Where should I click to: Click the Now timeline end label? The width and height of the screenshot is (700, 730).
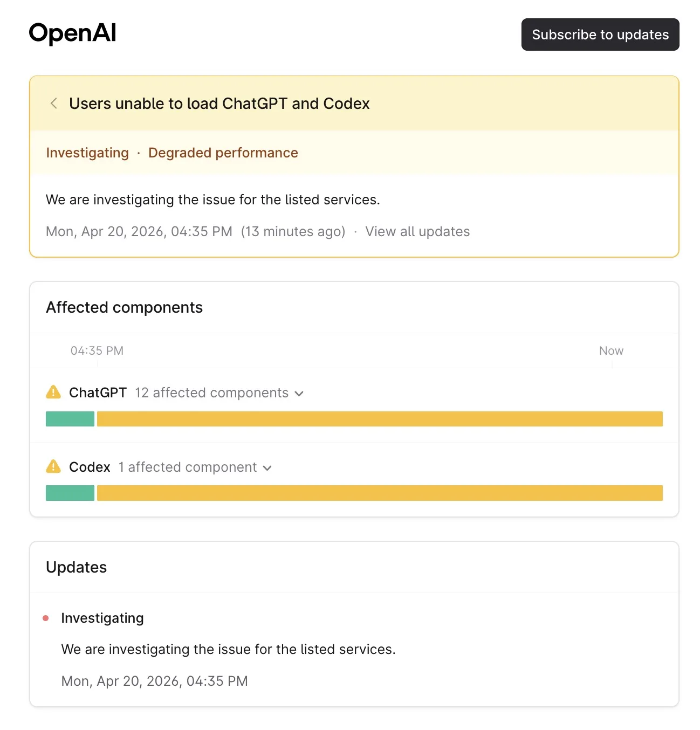pyautogui.click(x=611, y=351)
